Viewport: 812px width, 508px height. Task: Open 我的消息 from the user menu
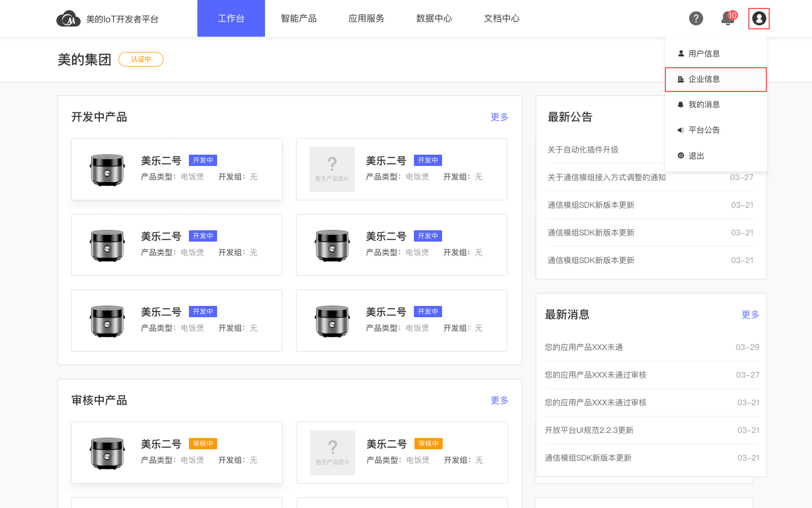pos(716,104)
